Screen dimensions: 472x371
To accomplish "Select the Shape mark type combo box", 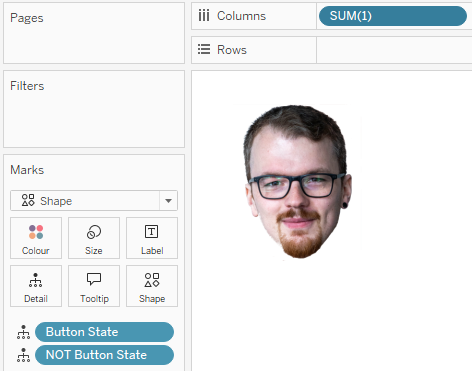I will 94,201.
